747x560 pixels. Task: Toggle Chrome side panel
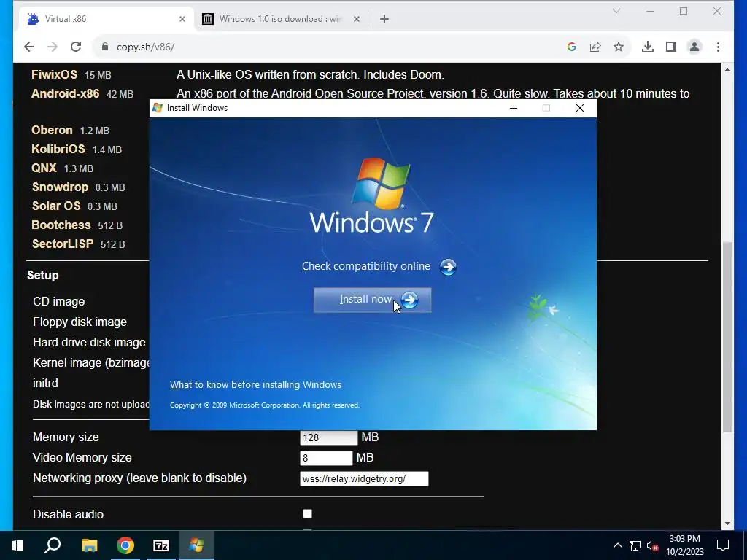point(671,47)
